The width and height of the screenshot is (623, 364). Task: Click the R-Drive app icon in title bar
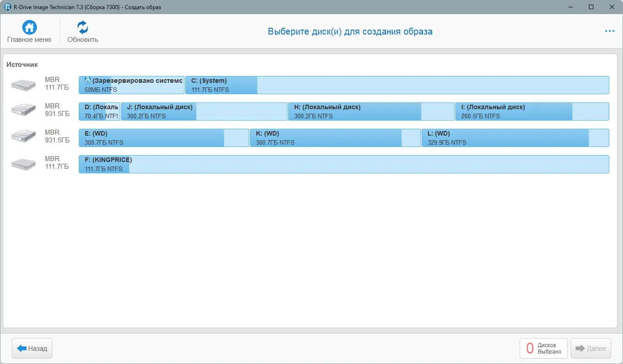[7, 7]
